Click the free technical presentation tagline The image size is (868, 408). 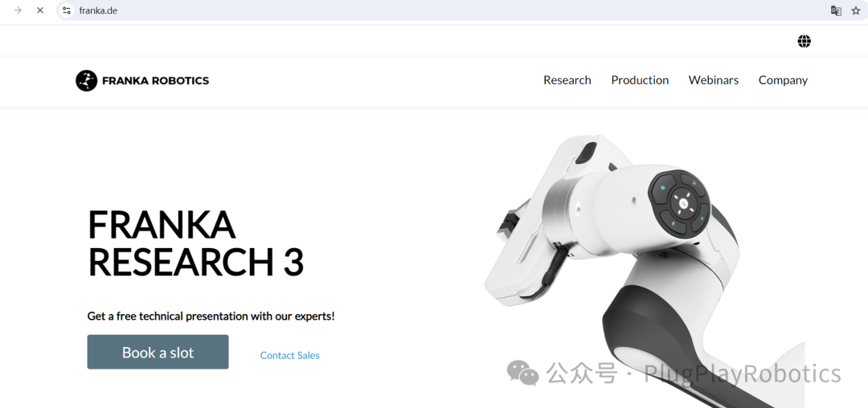(211, 316)
